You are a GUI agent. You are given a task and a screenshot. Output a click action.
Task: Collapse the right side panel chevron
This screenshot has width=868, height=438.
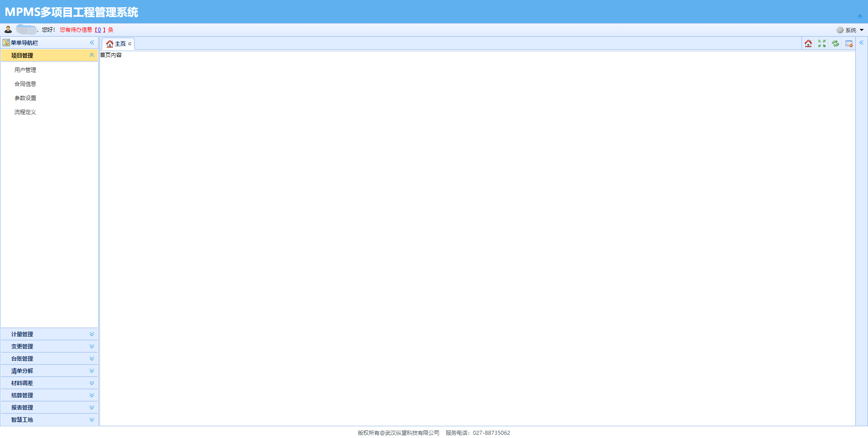coord(862,43)
